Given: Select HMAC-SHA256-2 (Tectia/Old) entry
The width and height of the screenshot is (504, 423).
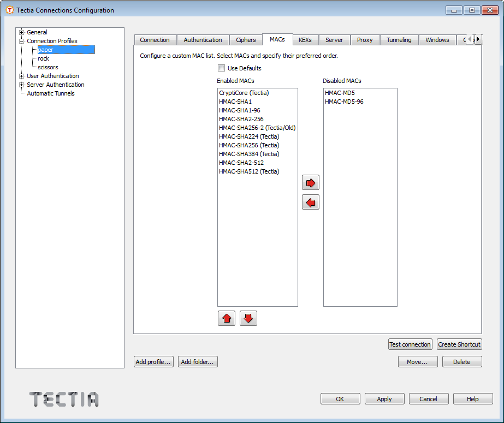Looking at the screenshot, I should click(x=257, y=128).
